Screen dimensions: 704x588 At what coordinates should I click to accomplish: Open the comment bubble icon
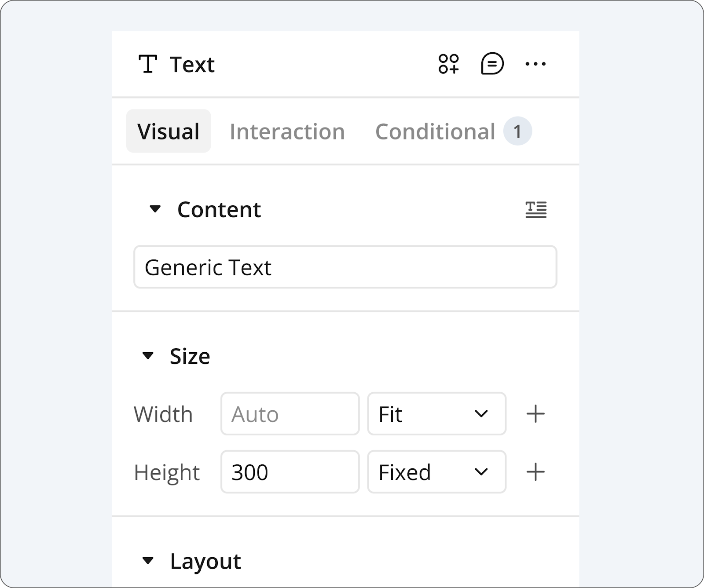pyautogui.click(x=492, y=64)
